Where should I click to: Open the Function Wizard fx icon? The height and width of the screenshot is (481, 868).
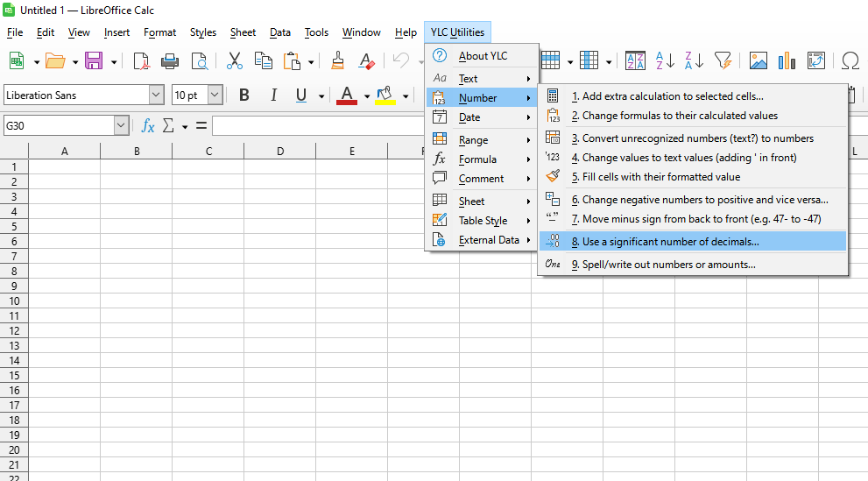click(x=148, y=126)
